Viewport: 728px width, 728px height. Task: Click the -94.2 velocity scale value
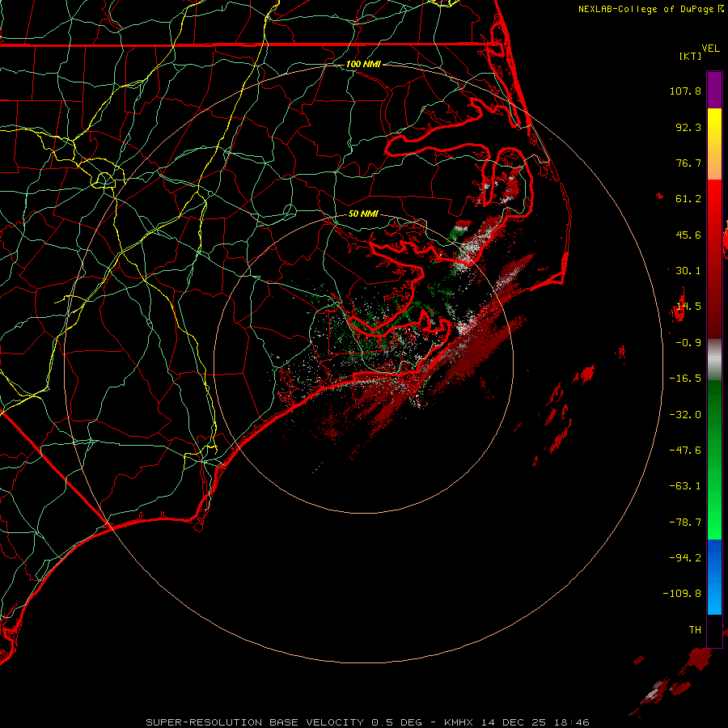(685, 558)
